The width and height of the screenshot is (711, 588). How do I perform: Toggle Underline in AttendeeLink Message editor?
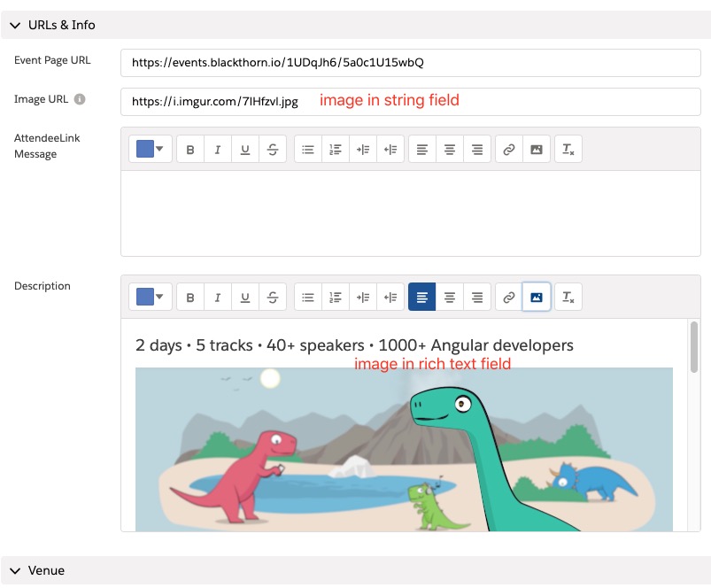[245, 149]
